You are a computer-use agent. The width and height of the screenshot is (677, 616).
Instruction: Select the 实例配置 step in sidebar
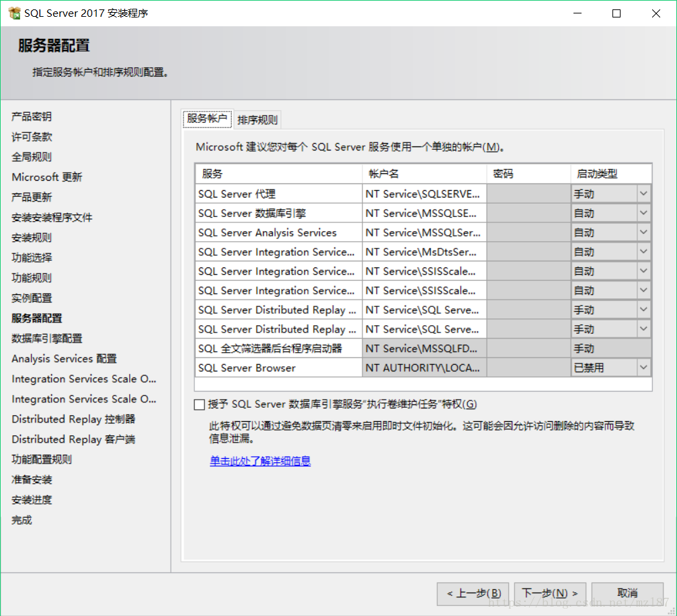coord(32,298)
